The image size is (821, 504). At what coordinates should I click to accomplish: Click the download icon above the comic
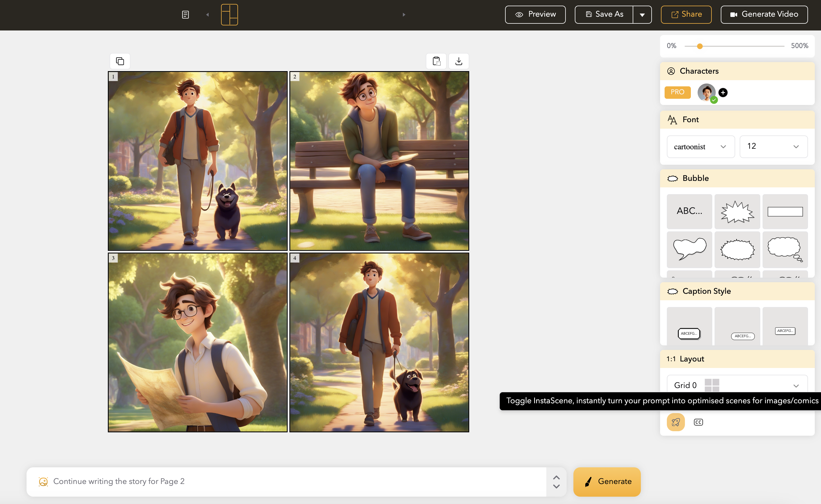coord(458,61)
